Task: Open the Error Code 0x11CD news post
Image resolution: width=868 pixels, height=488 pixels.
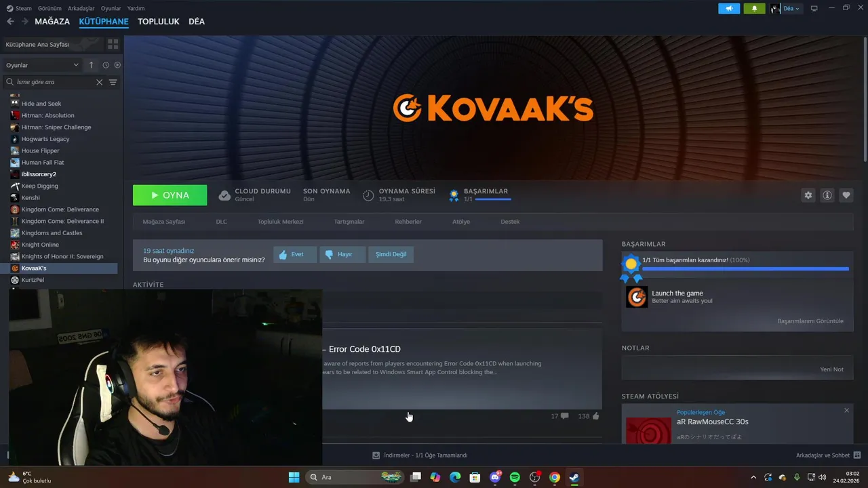Action: point(462,369)
